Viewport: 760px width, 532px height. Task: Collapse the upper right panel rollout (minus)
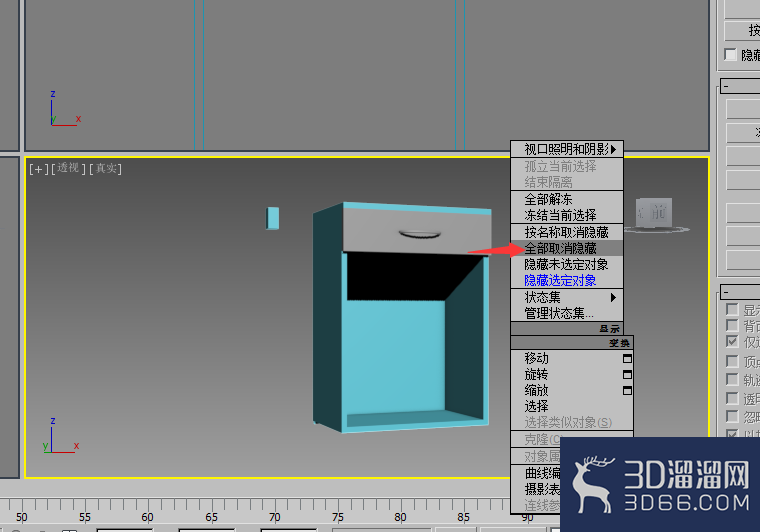(x=726, y=86)
